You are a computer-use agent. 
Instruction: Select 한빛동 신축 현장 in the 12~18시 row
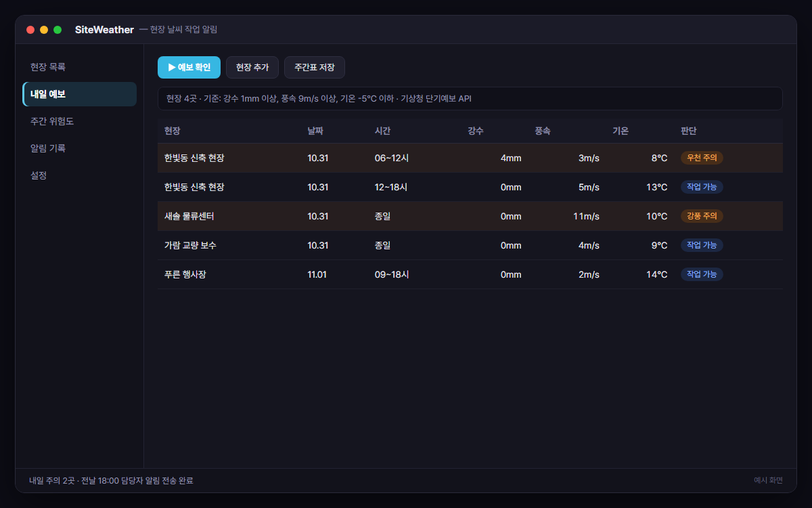(194, 187)
